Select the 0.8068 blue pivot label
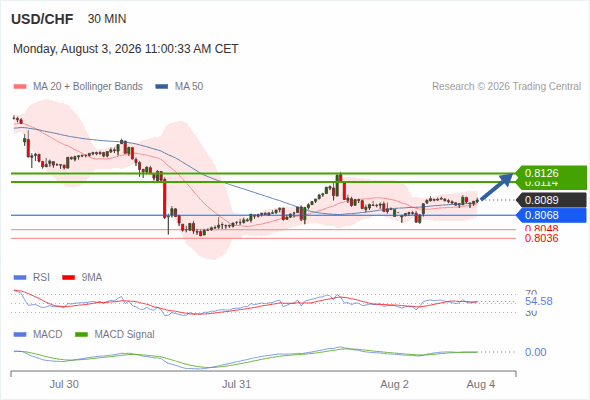Screen dimensions: 590x400 552,215
